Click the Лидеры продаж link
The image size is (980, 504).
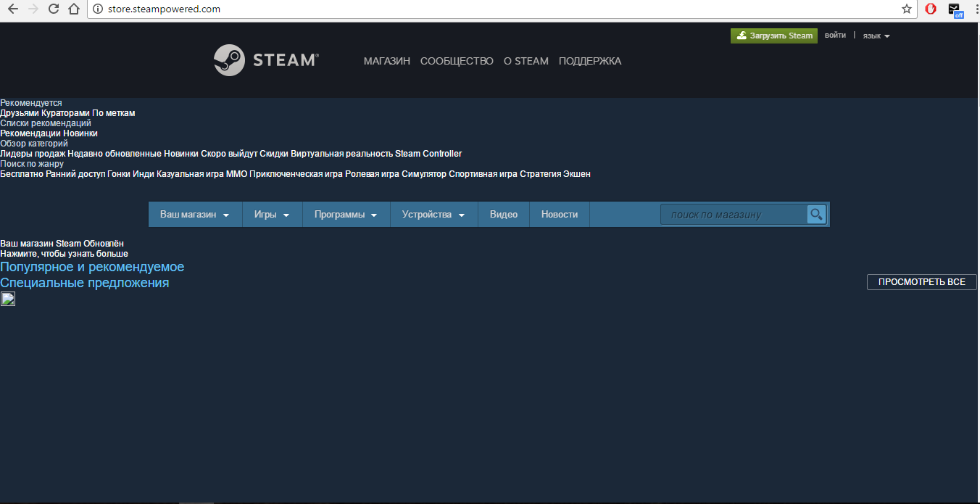pos(33,154)
